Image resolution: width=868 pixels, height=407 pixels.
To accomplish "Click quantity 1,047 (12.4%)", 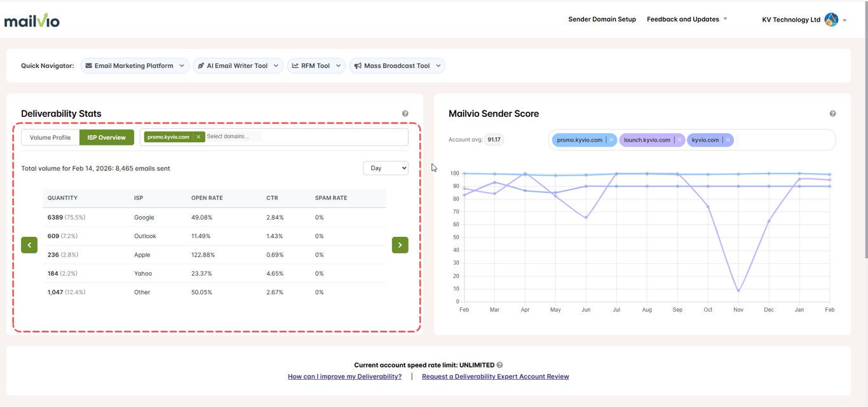I will pyautogui.click(x=67, y=292).
